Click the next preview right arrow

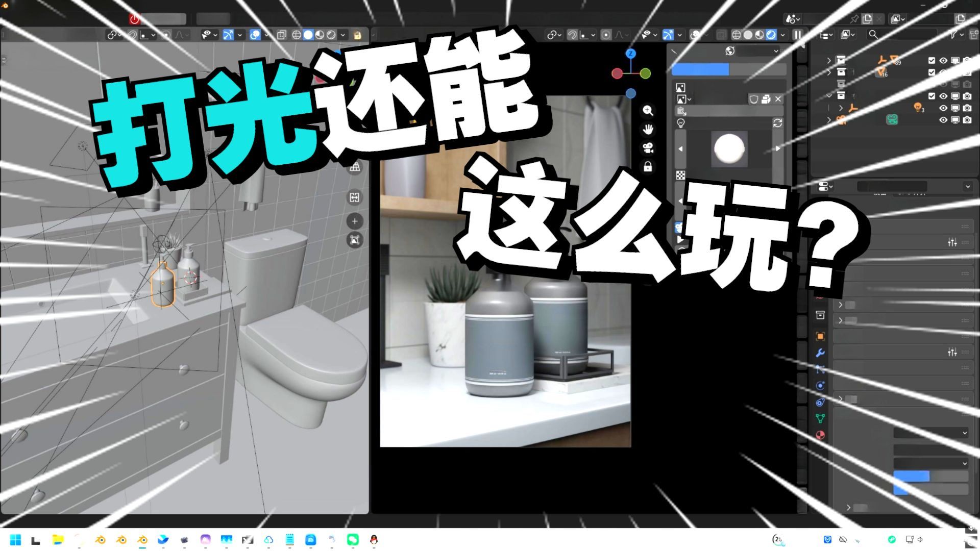coord(777,148)
